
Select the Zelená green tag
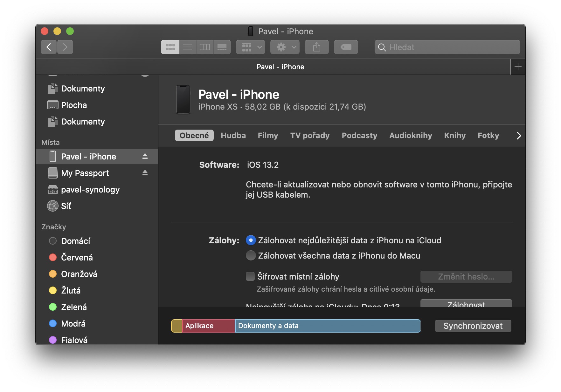coord(97,307)
